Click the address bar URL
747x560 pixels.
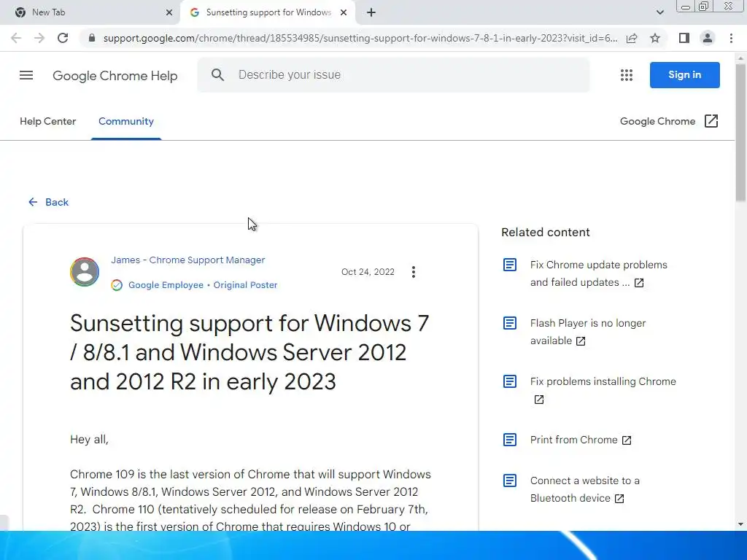(360, 38)
